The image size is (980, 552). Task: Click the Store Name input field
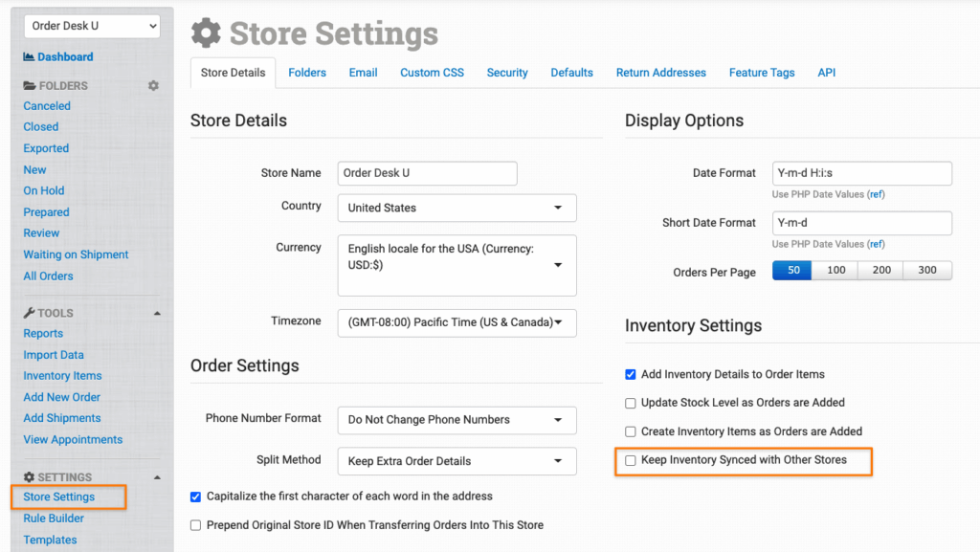tap(427, 173)
